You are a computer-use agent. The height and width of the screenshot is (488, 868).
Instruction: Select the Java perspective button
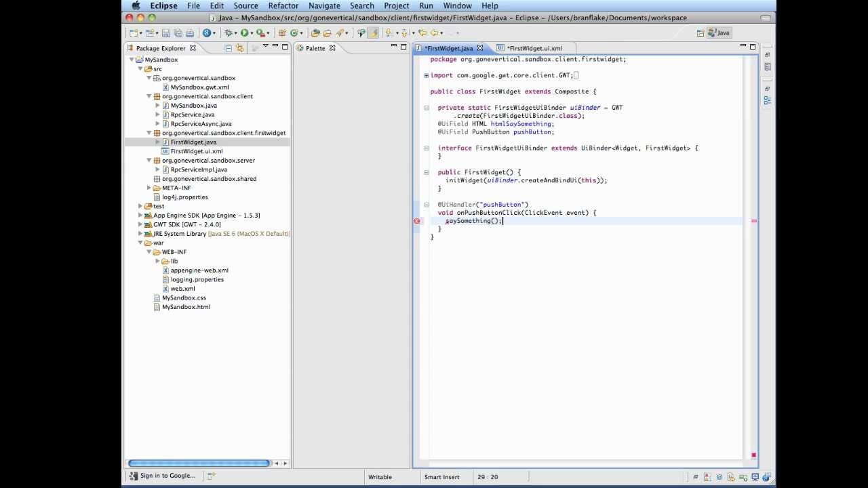[x=719, y=33]
